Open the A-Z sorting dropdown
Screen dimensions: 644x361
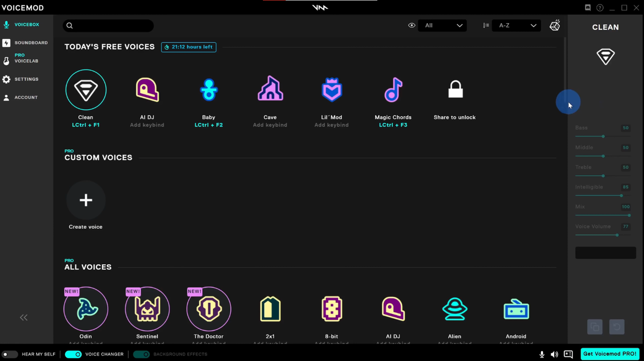516,25
